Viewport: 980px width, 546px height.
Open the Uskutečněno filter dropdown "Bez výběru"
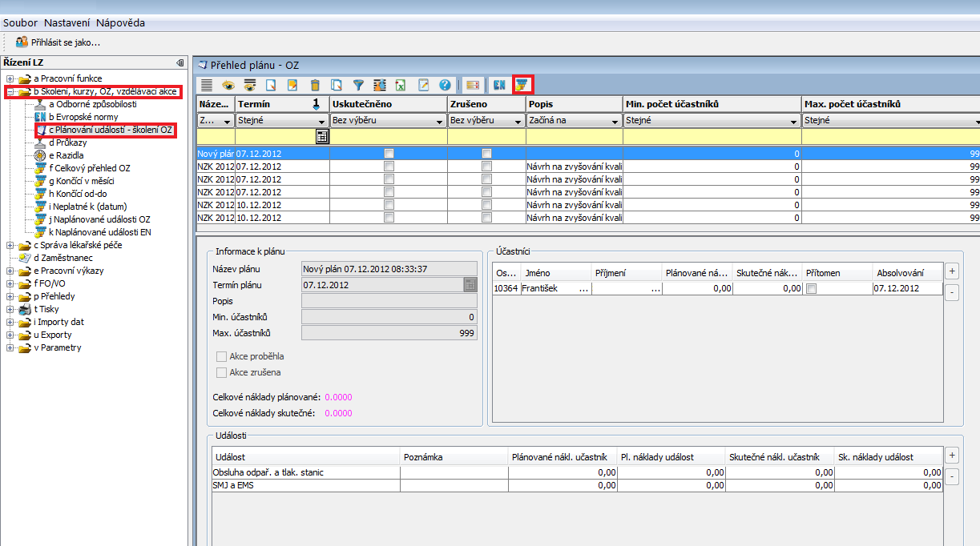click(388, 121)
